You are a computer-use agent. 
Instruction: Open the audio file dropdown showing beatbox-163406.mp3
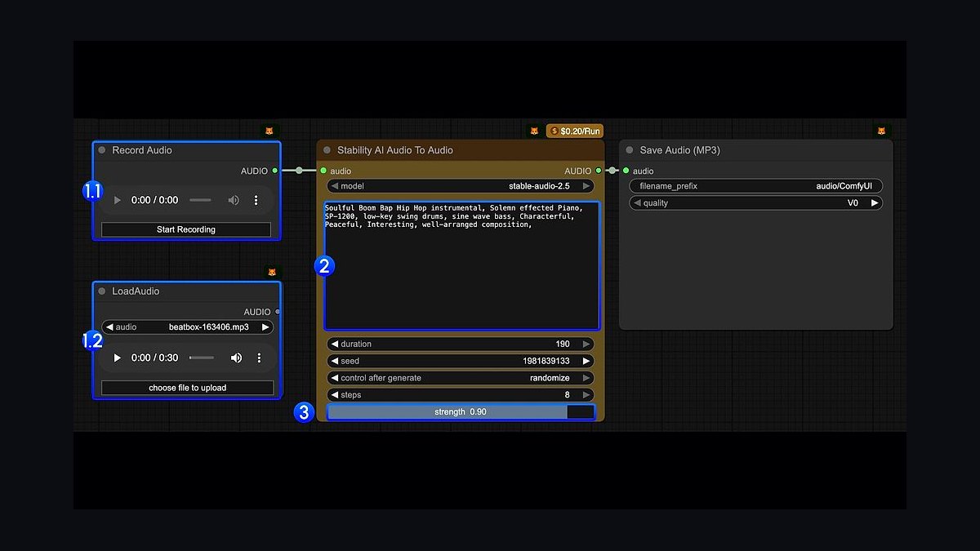coord(188,327)
